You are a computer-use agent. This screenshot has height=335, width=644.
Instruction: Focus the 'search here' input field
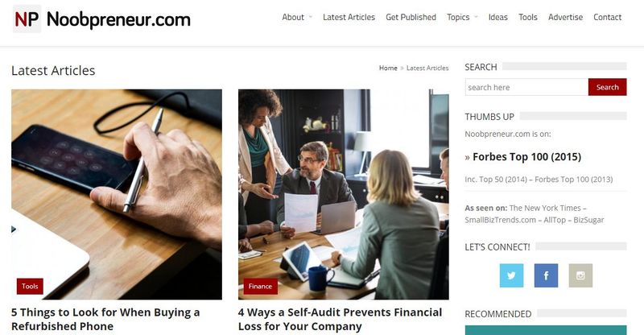(526, 87)
